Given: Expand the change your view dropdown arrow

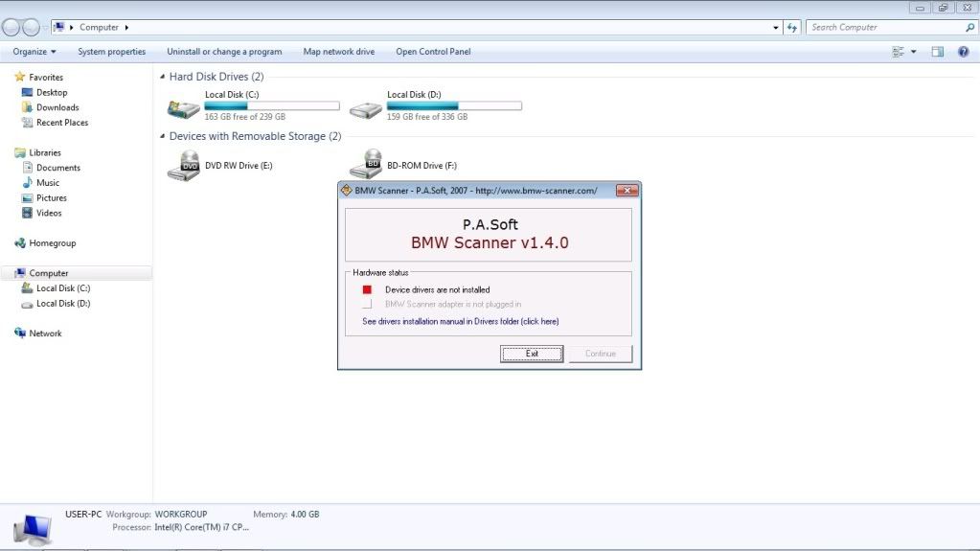Looking at the screenshot, I should (x=913, y=52).
